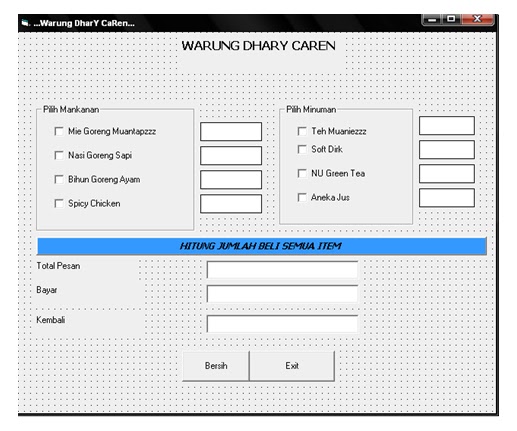Click the Pilih Mankanan group label
The image size is (517, 431).
71,110
